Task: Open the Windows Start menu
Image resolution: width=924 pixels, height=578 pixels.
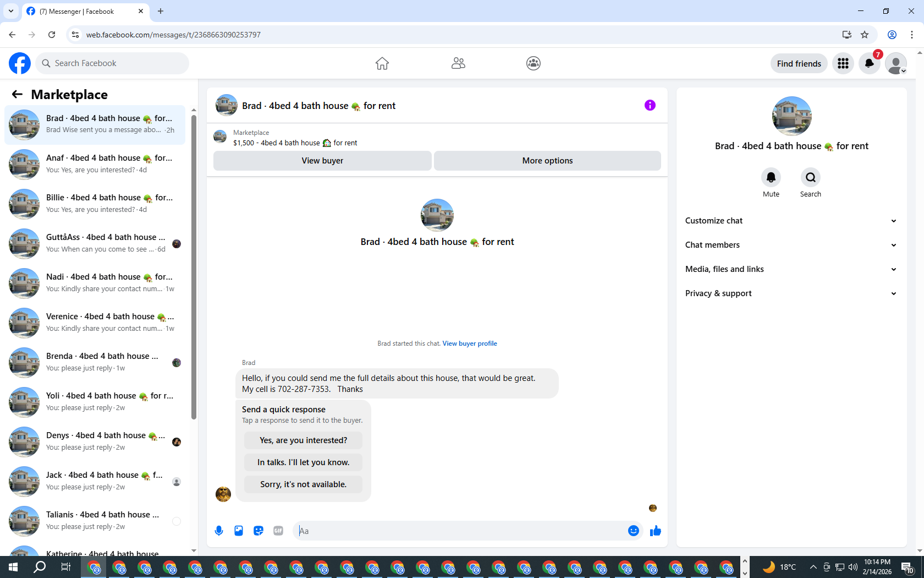Action: 13,567
